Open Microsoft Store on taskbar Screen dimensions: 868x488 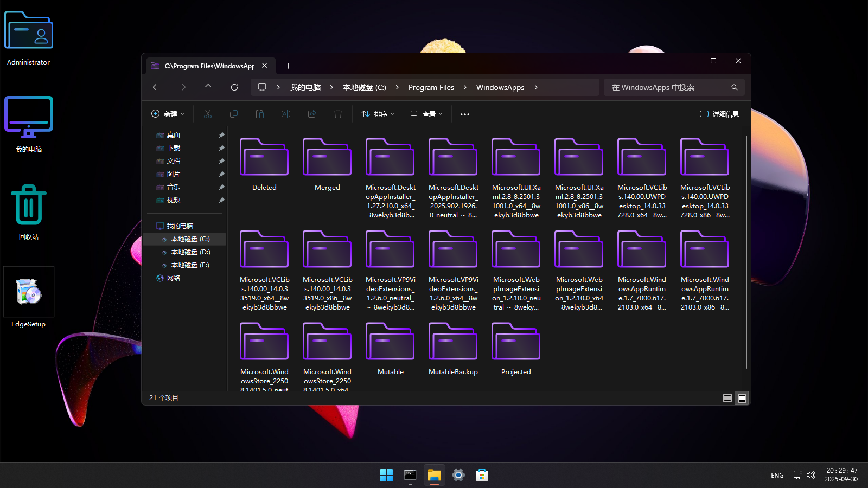482,476
